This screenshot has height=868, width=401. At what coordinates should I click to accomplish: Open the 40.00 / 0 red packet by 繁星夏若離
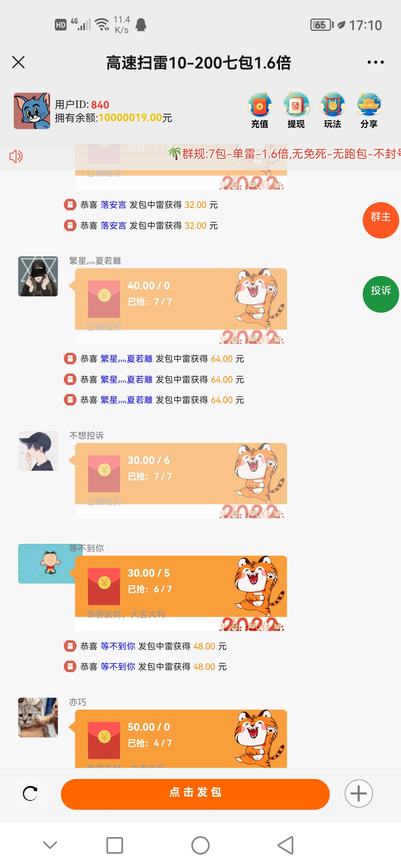[x=181, y=306]
